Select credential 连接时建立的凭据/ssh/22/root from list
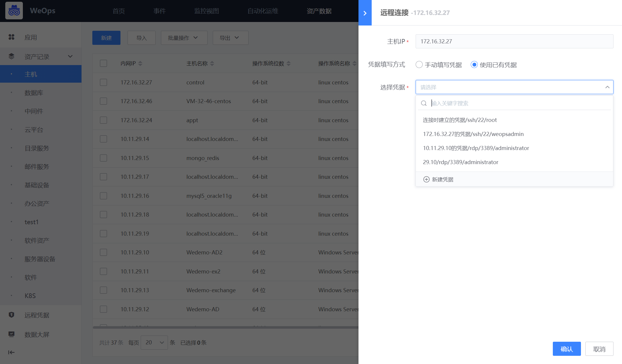The width and height of the screenshot is (622, 364). click(460, 120)
